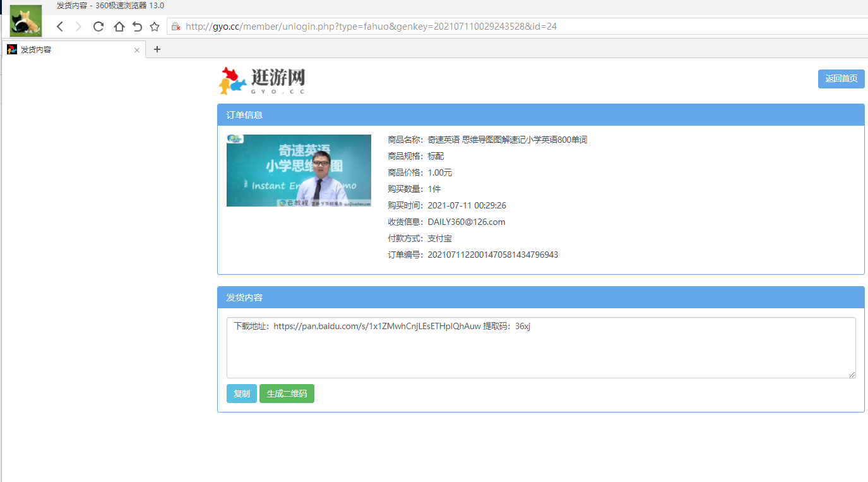The image size is (868, 482).
Task: Open the cat avatar profile icon
Action: tap(26, 21)
